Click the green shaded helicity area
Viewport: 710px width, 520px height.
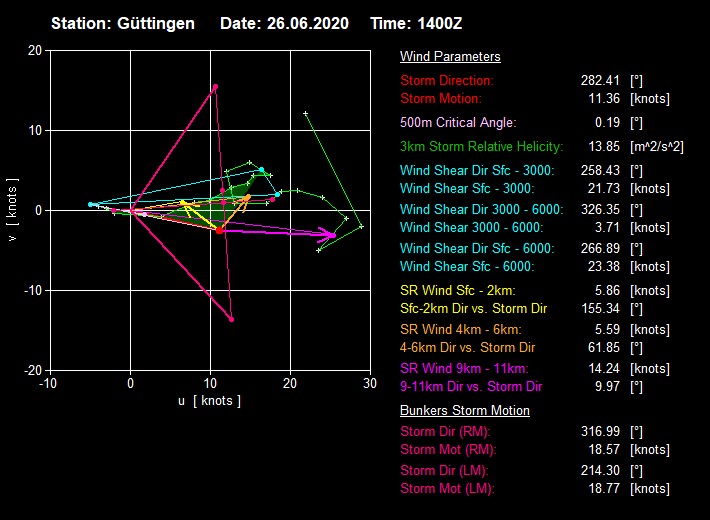tap(238, 191)
